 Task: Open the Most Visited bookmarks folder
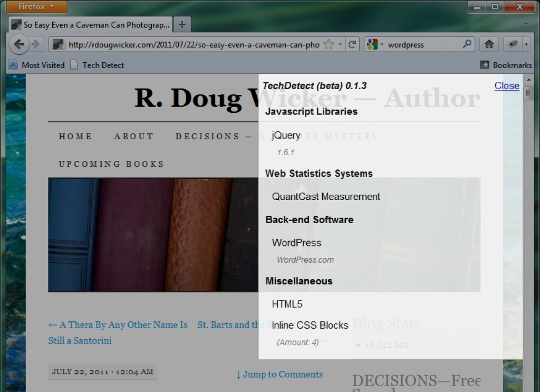click(36, 65)
